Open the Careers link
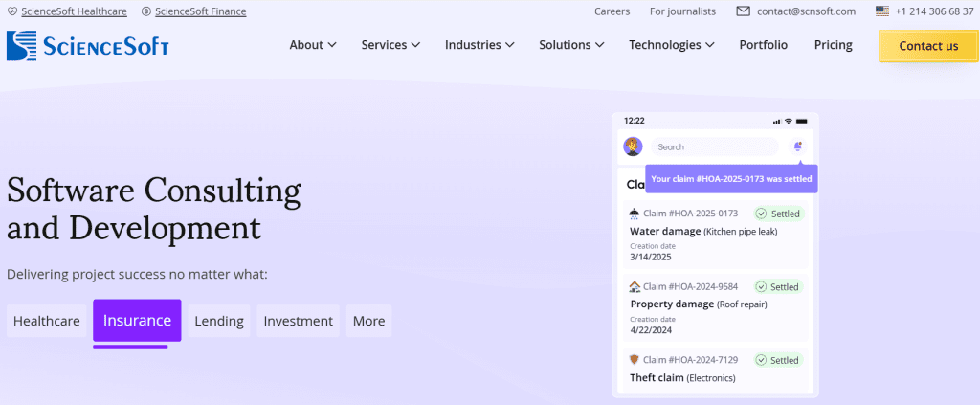 (612, 11)
